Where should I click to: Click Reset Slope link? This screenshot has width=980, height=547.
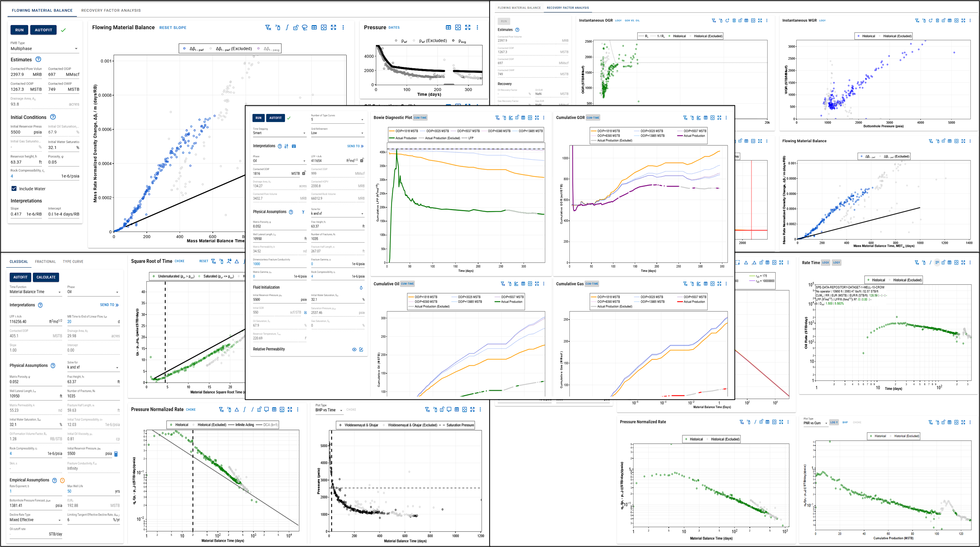tap(173, 28)
